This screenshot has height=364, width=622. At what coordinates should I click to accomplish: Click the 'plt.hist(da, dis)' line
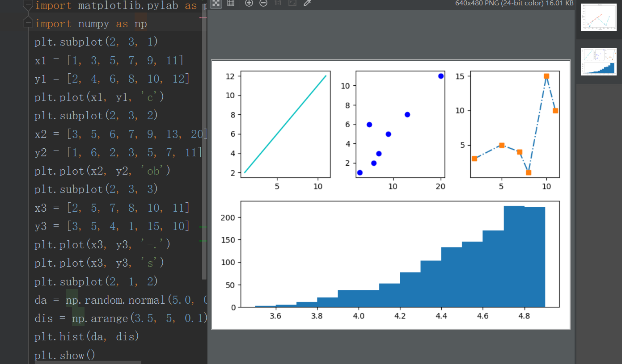(87, 337)
